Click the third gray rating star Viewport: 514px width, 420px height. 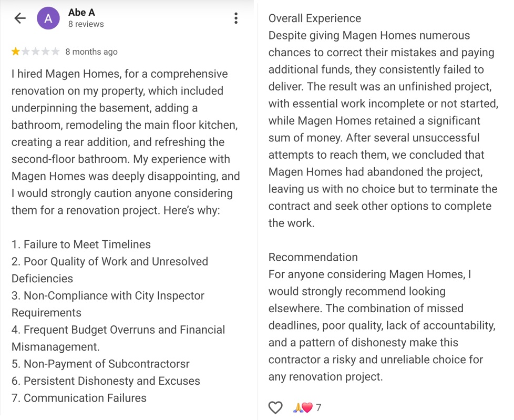(36, 52)
